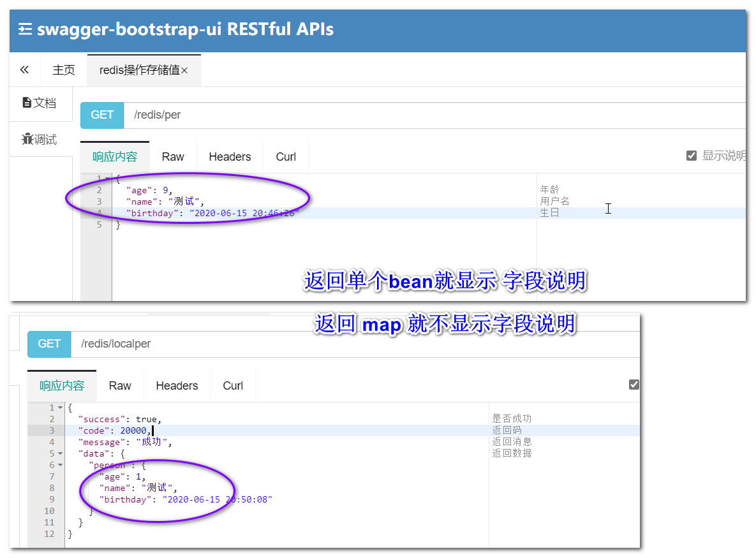Click the GET button for /redis/localper

coord(49,344)
